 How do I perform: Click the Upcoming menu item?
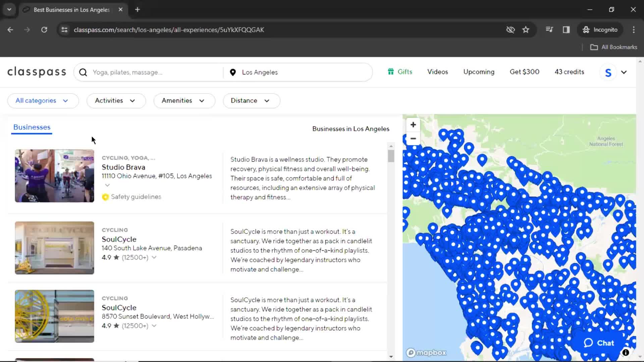[479, 72]
